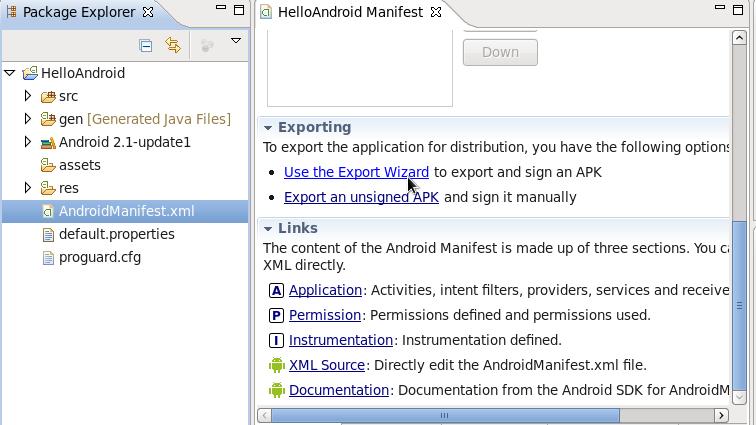Select default.properties file

tap(117, 234)
